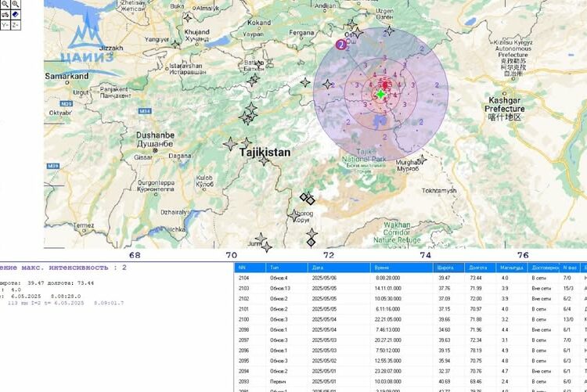Image resolution: width=587 pixels, height=392 pixels.
Task: Click the Широта column header
Action: coord(445,267)
